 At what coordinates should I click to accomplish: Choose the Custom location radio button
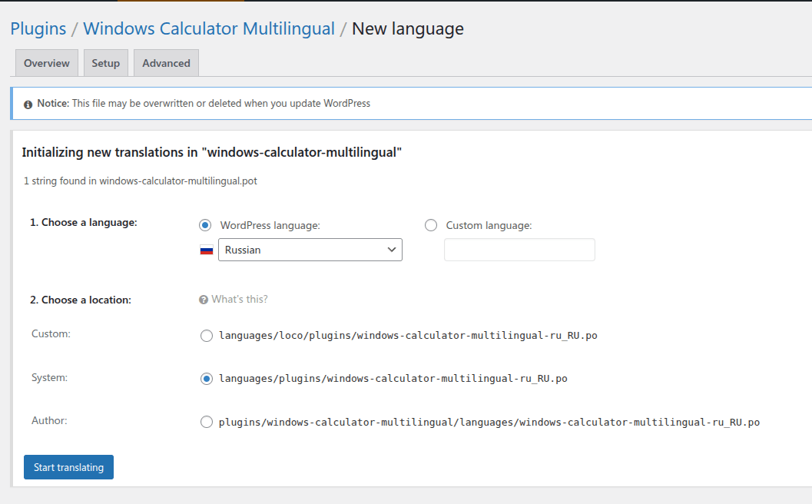206,336
